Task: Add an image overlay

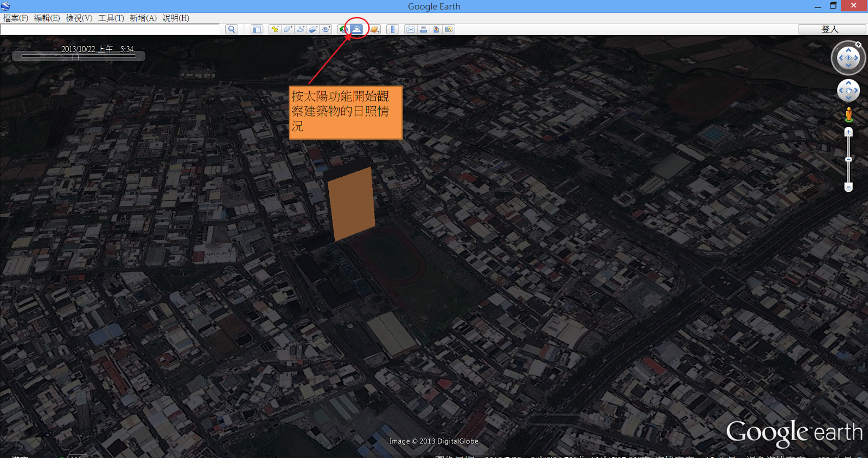Action: [313, 29]
